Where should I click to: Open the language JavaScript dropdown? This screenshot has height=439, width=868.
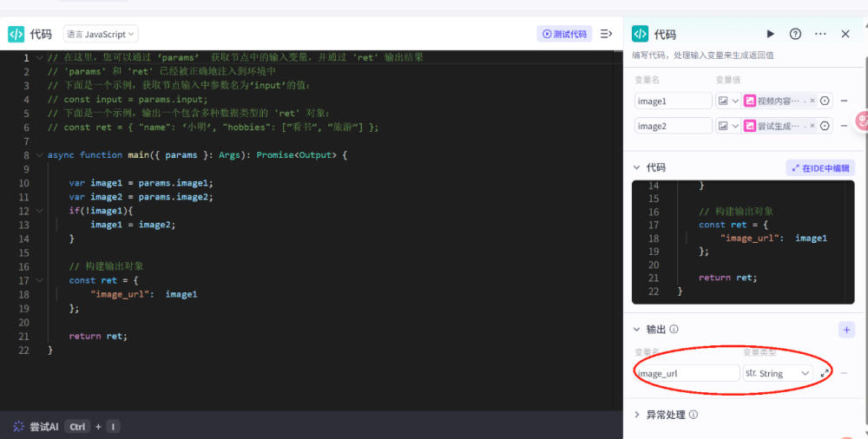point(101,35)
